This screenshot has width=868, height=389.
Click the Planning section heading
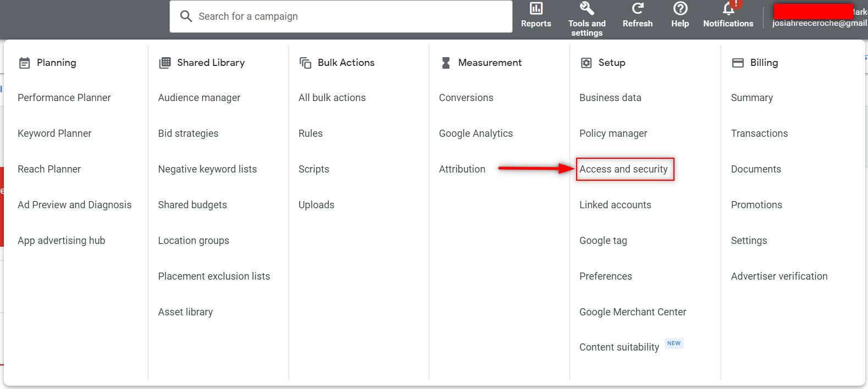tap(57, 63)
